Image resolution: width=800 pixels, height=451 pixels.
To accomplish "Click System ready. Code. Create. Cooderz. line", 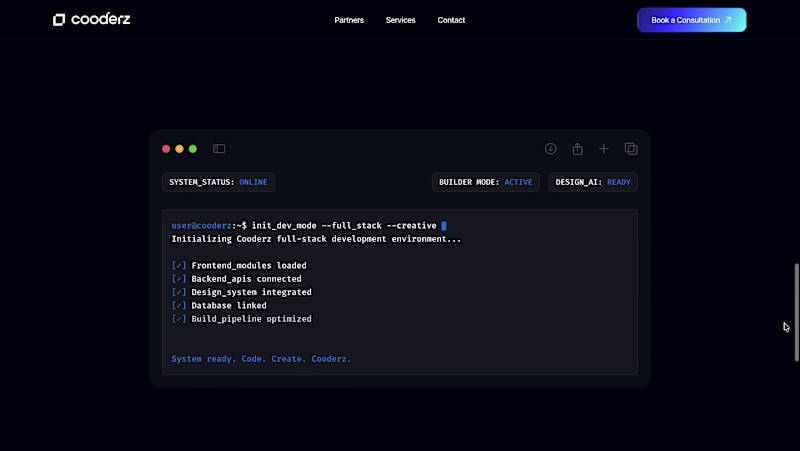I will point(261,359).
